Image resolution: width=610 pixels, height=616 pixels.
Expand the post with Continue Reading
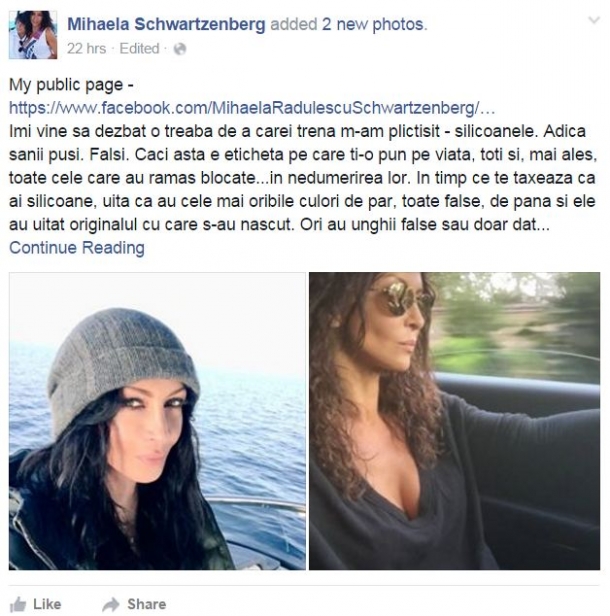pyautogui.click(x=77, y=248)
